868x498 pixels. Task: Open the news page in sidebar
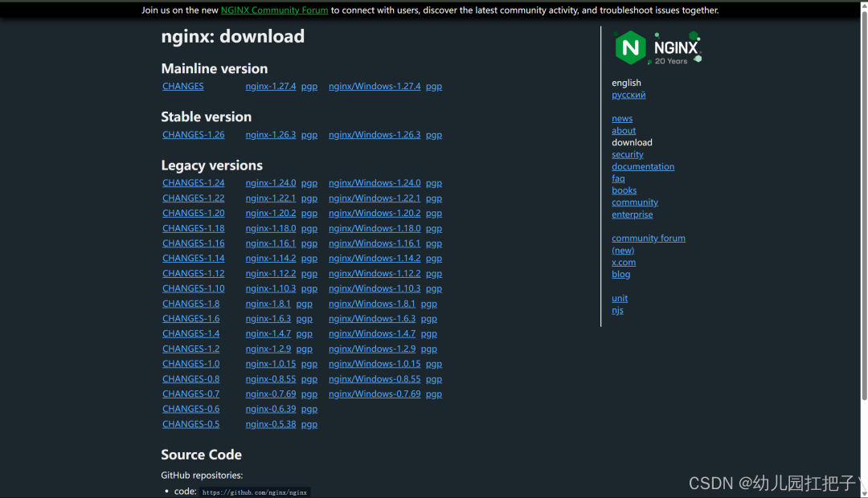[x=622, y=118]
